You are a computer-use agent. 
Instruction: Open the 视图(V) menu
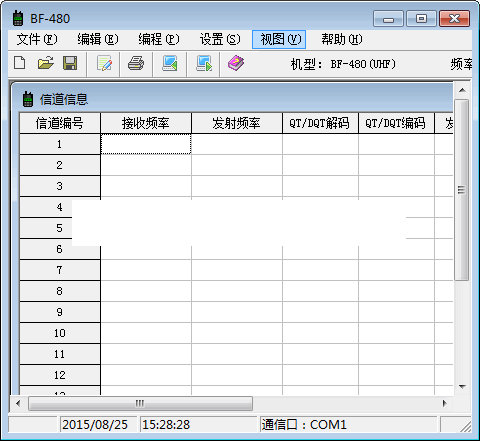tap(279, 39)
